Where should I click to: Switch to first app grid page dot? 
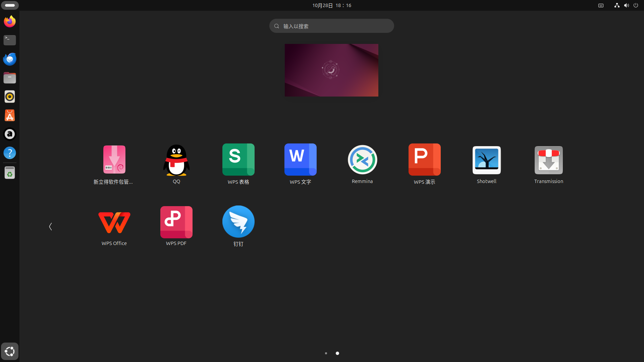326,353
